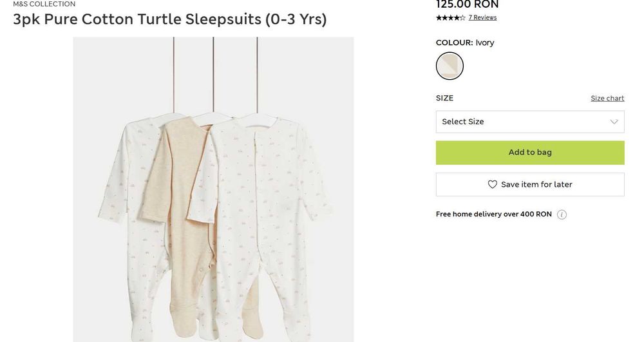The height and width of the screenshot is (342, 644).
Task: Click the first star in the rating
Action: tap(439, 17)
